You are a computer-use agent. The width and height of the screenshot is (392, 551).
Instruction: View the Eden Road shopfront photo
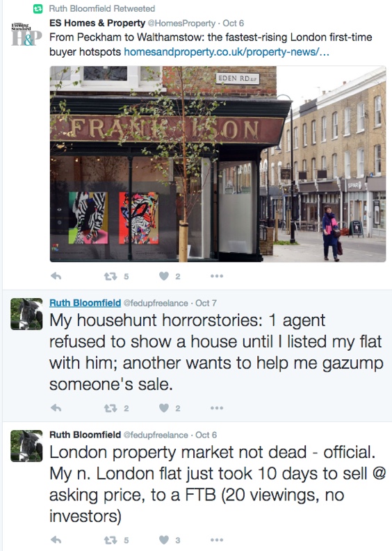[x=218, y=164]
